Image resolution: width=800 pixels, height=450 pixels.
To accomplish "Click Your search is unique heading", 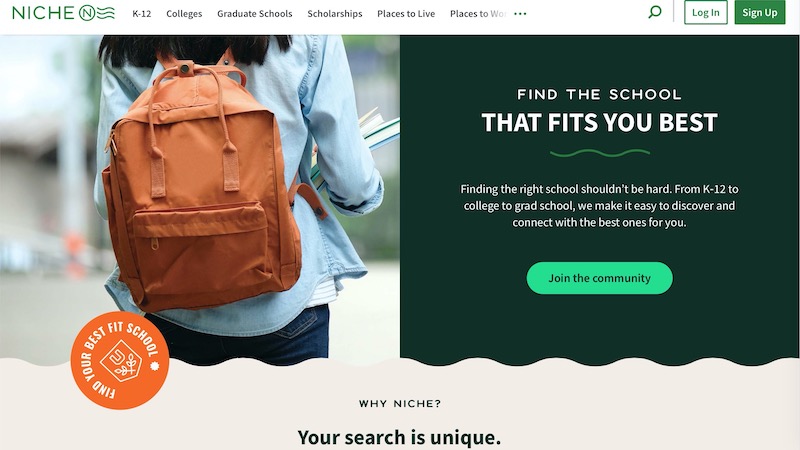I will (x=399, y=438).
